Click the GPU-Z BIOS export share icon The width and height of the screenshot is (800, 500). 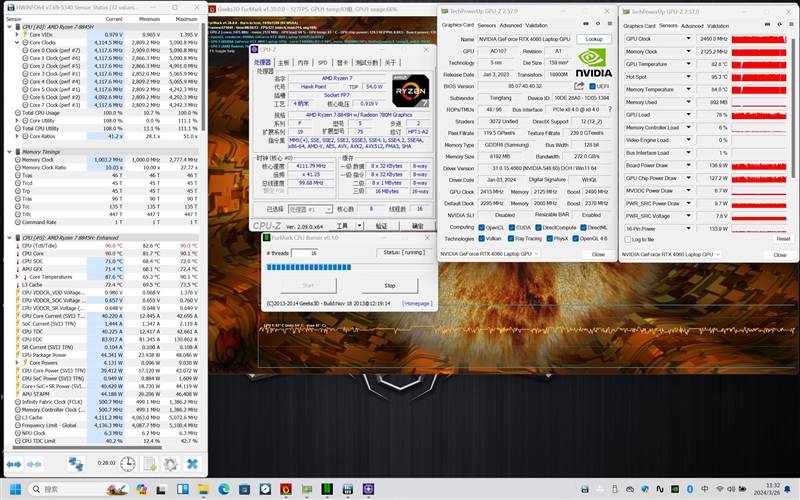(580, 87)
